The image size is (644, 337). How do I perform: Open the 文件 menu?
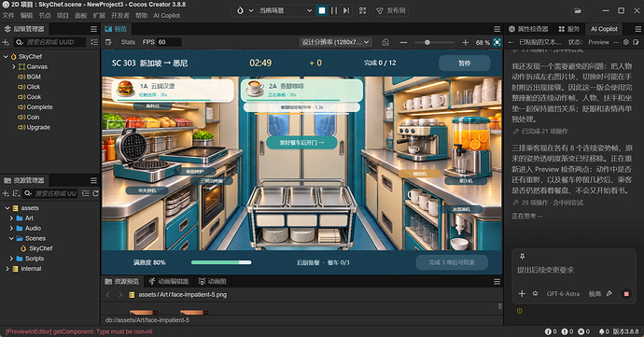click(8, 16)
